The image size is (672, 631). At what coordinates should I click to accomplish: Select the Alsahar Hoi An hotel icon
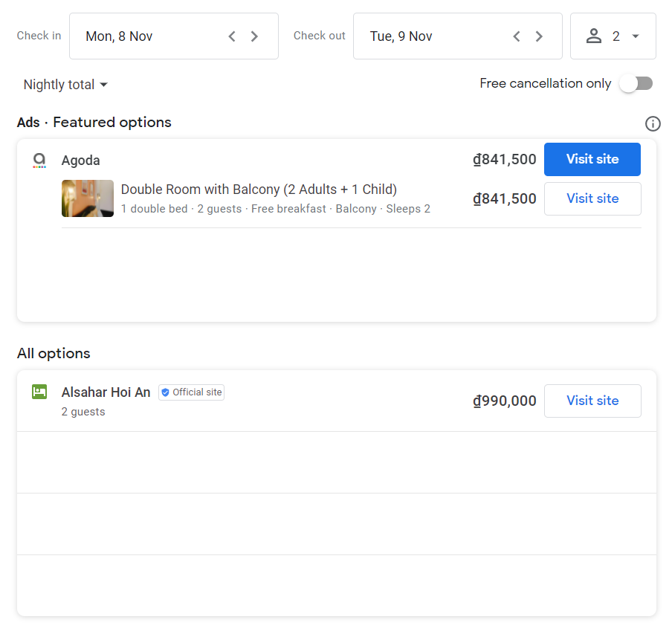pyautogui.click(x=39, y=392)
